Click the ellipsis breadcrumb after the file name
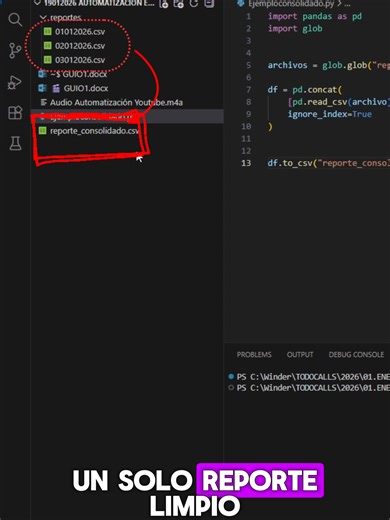390x520 pixels. [x=347, y=4]
